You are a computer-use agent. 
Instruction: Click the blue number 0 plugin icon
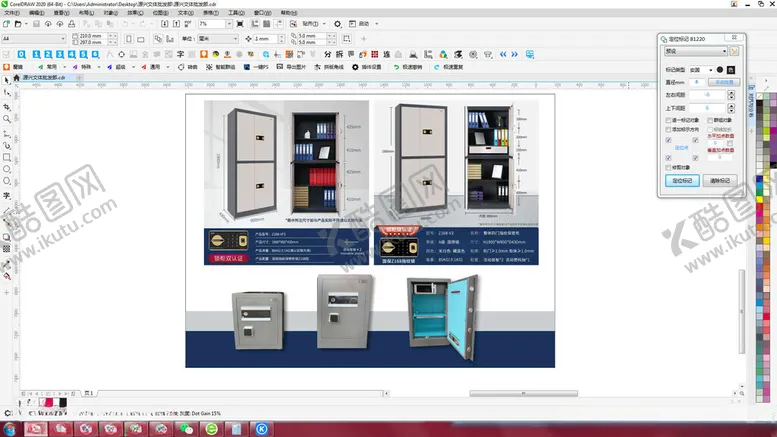click(x=21, y=55)
